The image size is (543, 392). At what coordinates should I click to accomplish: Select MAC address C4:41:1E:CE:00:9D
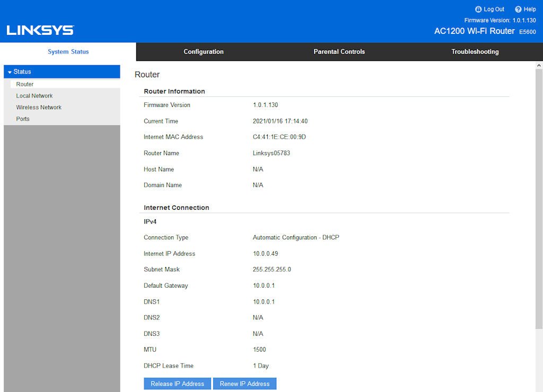pyautogui.click(x=279, y=137)
